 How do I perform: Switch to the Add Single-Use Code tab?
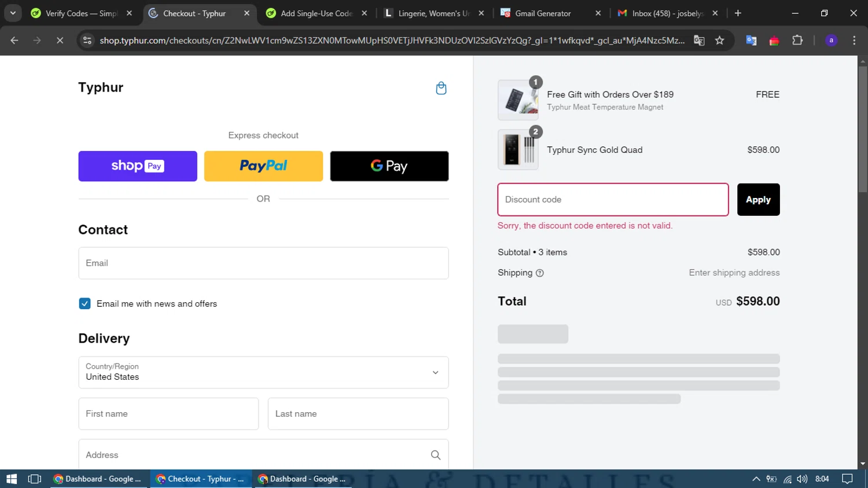tap(317, 13)
